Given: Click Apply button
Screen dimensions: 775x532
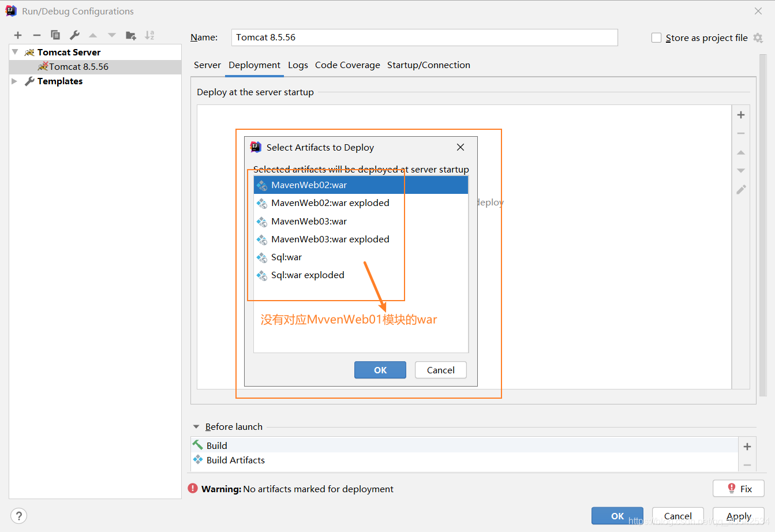Looking at the screenshot, I should click(739, 516).
